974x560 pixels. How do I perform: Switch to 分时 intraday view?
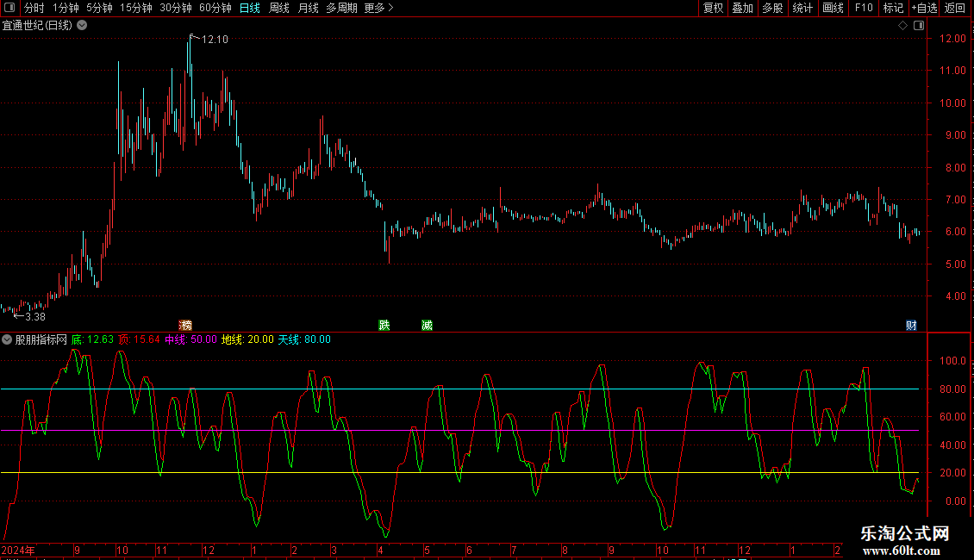(34, 8)
